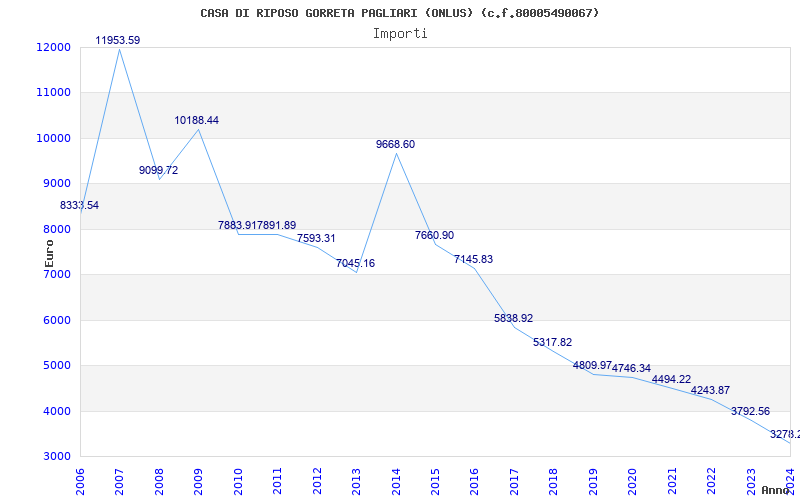Select year 2009 on the x-axis
800x500 pixels.
pyautogui.click(x=198, y=481)
